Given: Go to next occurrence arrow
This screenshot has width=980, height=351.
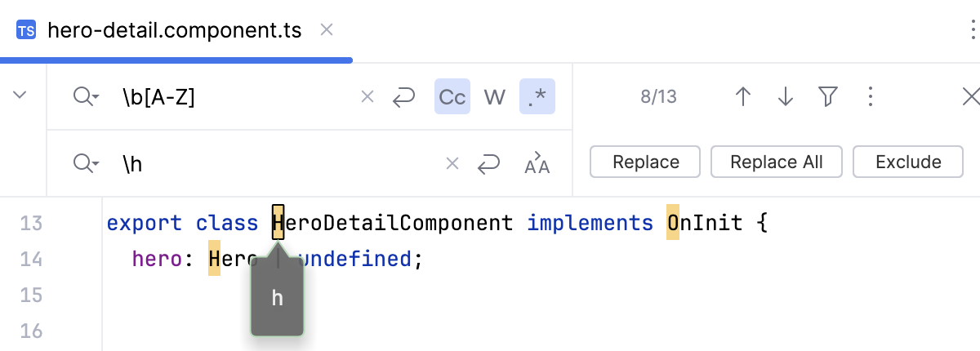Looking at the screenshot, I should (786, 97).
